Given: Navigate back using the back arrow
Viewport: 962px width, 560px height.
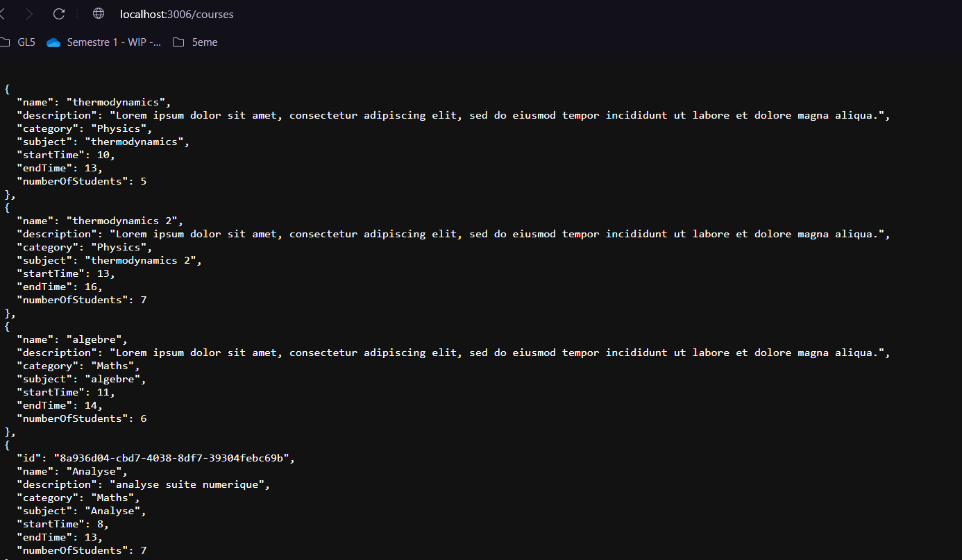Looking at the screenshot, I should tap(4, 14).
